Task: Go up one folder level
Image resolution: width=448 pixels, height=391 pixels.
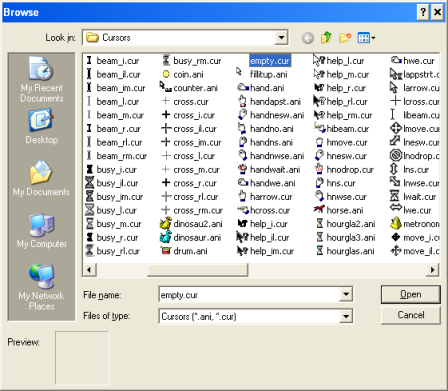Action: (x=326, y=38)
